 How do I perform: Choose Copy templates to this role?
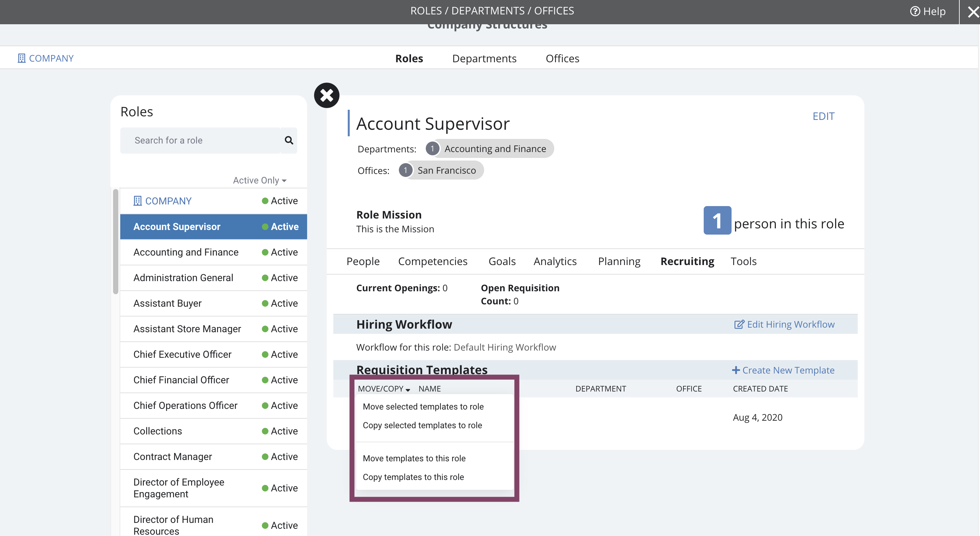click(x=413, y=477)
